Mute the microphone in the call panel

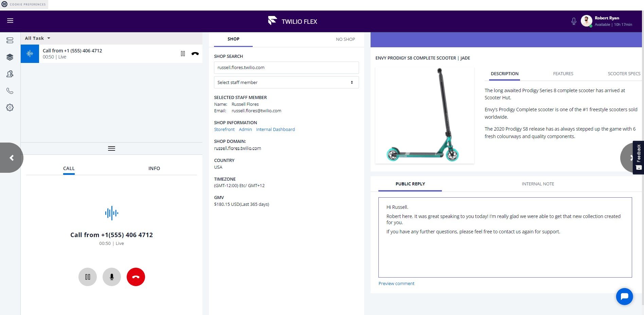pos(112,277)
